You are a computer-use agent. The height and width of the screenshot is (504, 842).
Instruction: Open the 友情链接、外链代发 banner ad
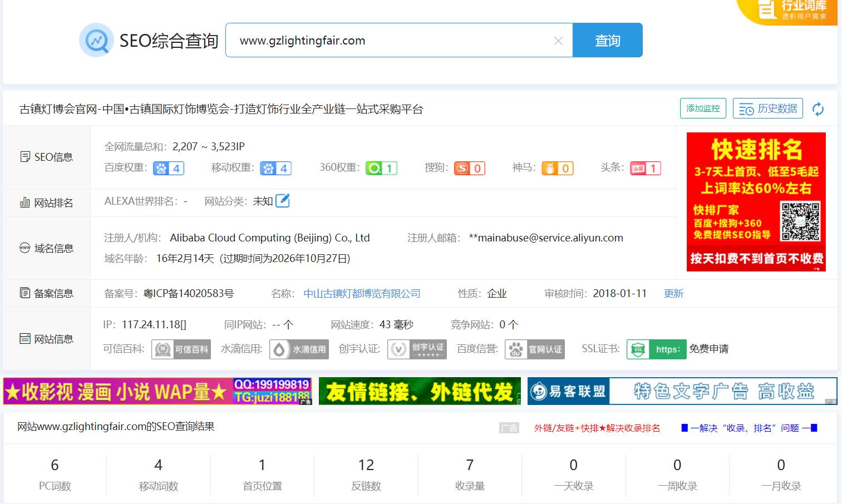pyautogui.click(x=420, y=391)
